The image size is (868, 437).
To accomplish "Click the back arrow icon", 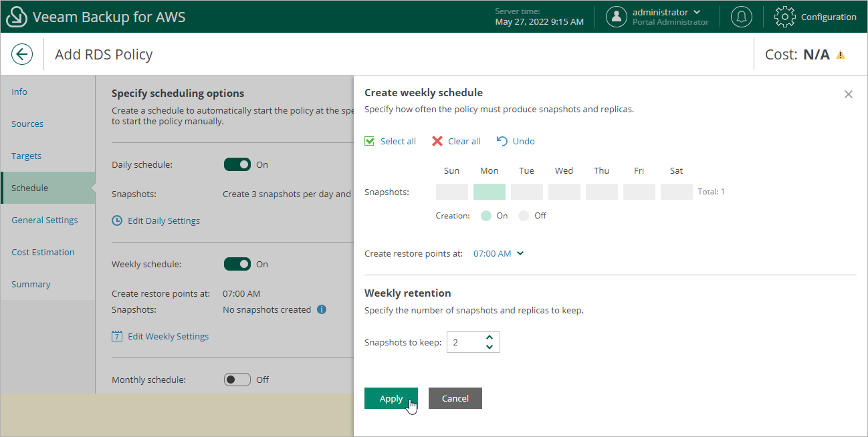I will (x=22, y=54).
